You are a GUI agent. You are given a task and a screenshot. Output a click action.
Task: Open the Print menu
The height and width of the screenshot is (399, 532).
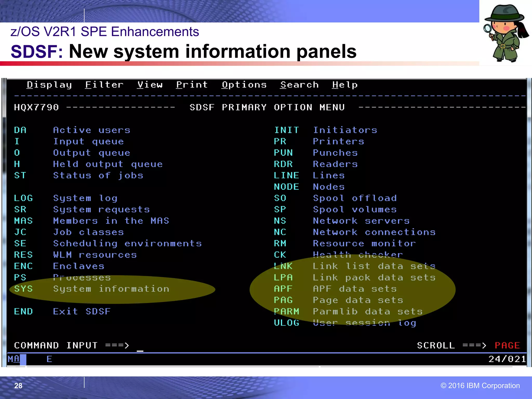(192, 85)
